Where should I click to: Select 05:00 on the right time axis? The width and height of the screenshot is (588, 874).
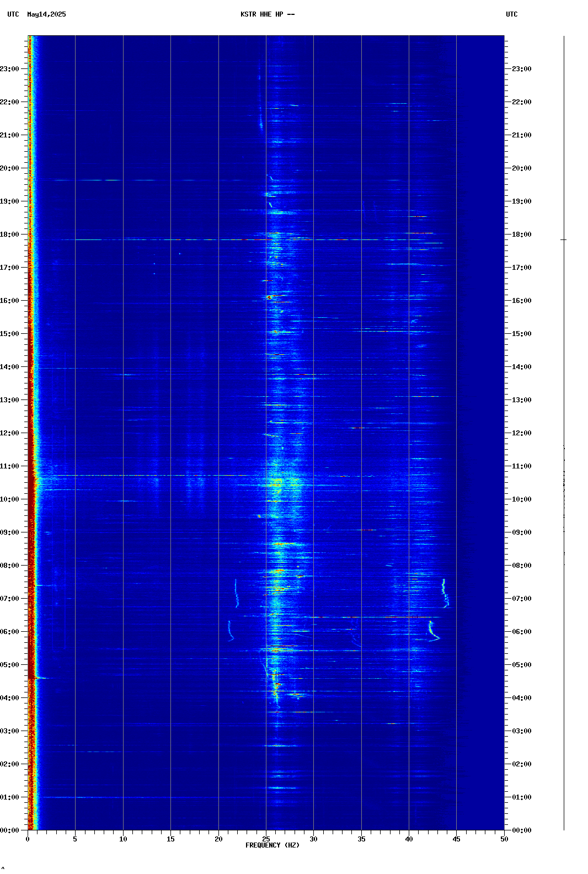pos(522,665)
